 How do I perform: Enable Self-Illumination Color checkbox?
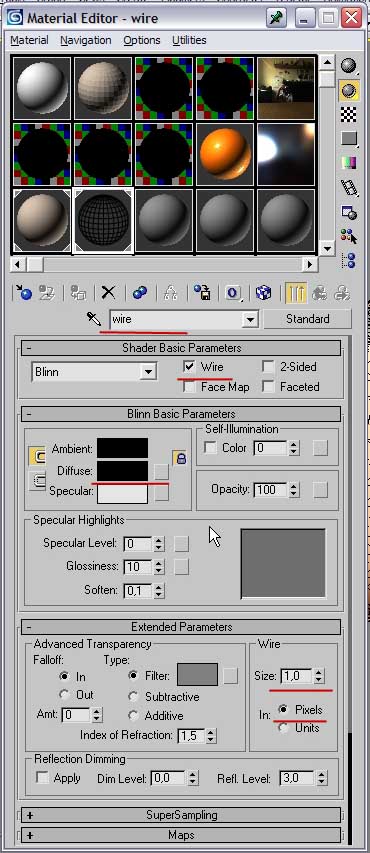point(209,448)
